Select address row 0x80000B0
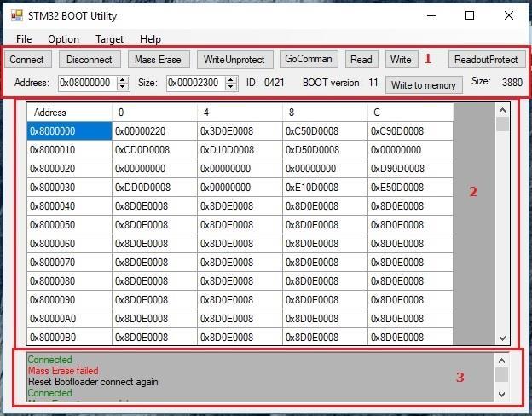The width and height of the screenshot is (532, 416). 69,337
